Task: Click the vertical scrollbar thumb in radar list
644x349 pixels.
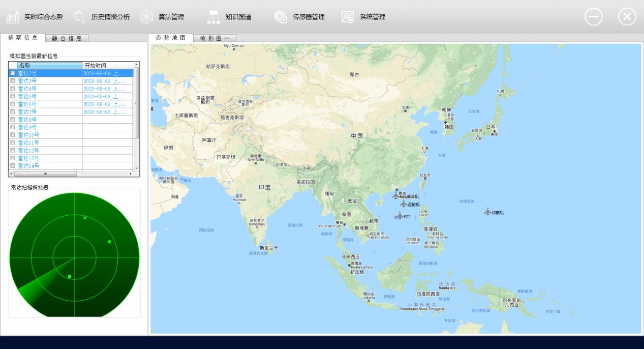Action: tap(136, 103)
